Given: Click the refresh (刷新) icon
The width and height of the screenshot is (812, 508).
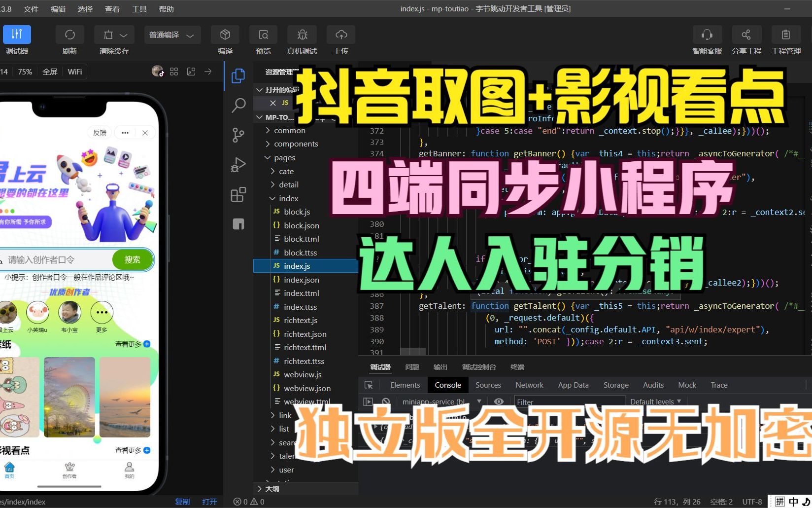Looking at the screenshot, I should [x=70, y=35].
